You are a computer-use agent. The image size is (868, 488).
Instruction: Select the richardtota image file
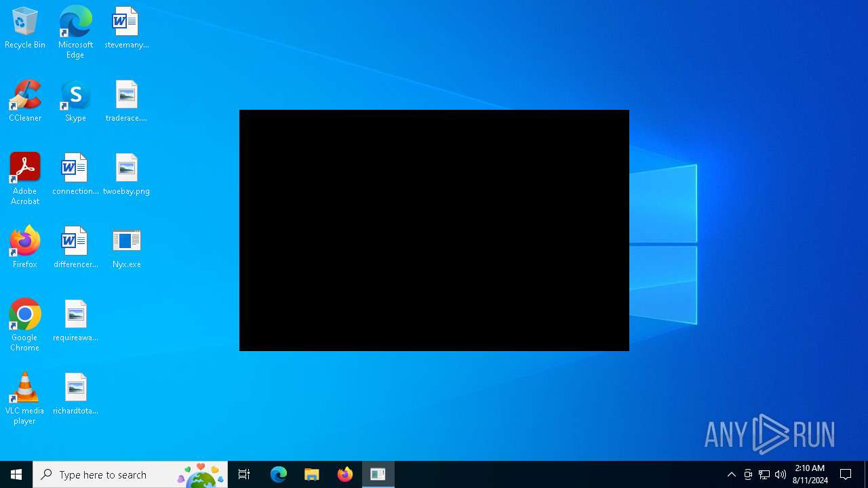coord(75,394)
